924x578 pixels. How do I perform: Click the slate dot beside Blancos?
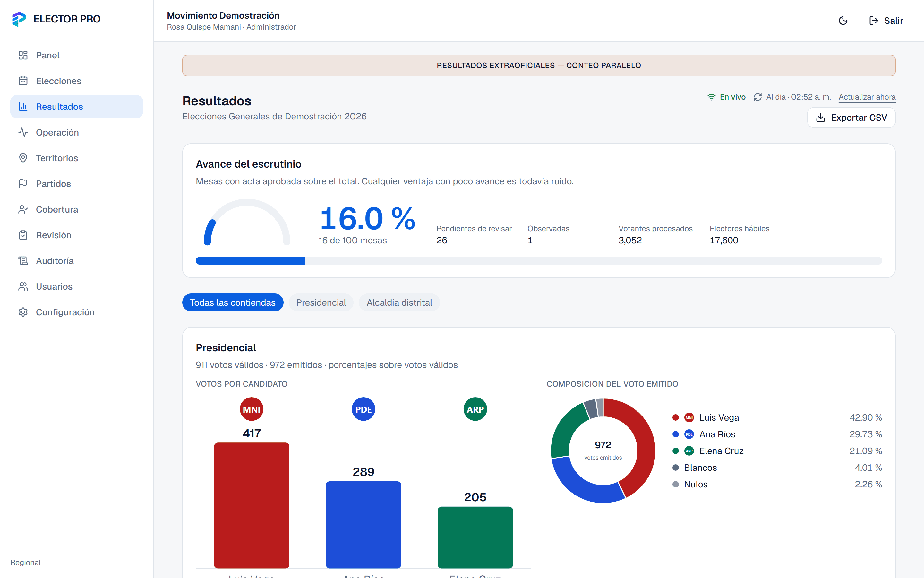[x=675, y=468]
